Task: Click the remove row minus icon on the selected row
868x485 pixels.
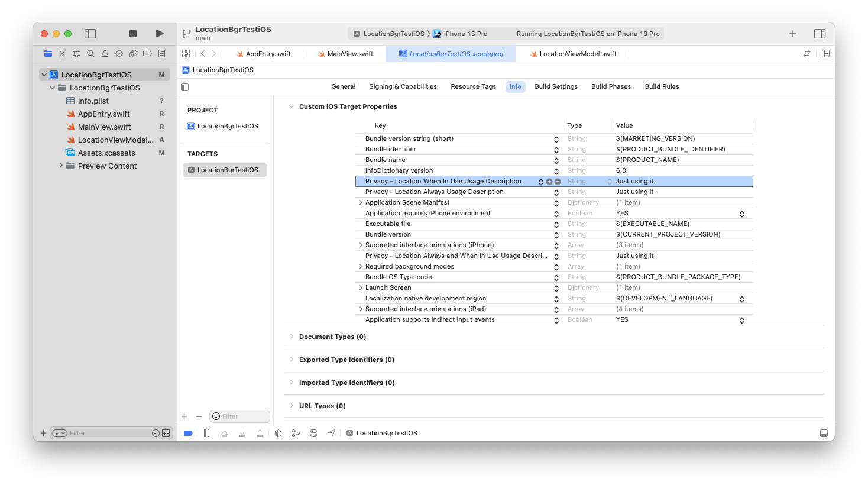Action: 558,182
